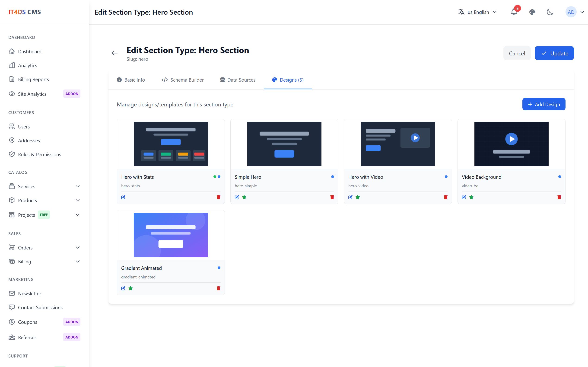Image resolution: width=588 pixels, height=367 pixels.
Task: Open the Gradient Animated preview thumbnail
Action: tap(171, 235)
